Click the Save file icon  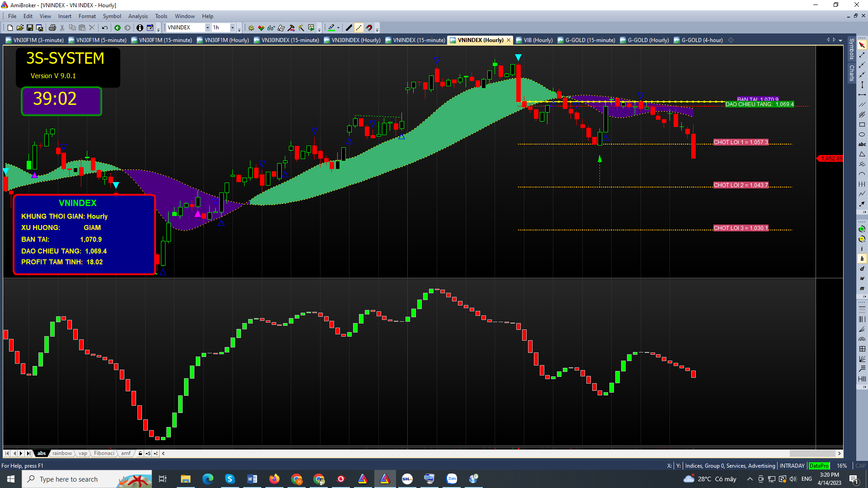click(30, 28)
